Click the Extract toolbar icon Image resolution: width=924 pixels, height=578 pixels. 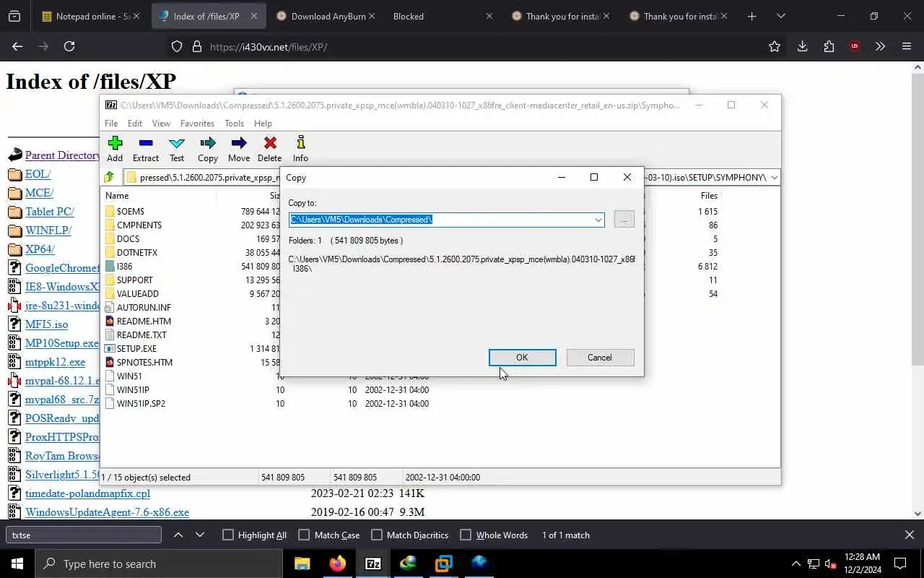(146, 149)
